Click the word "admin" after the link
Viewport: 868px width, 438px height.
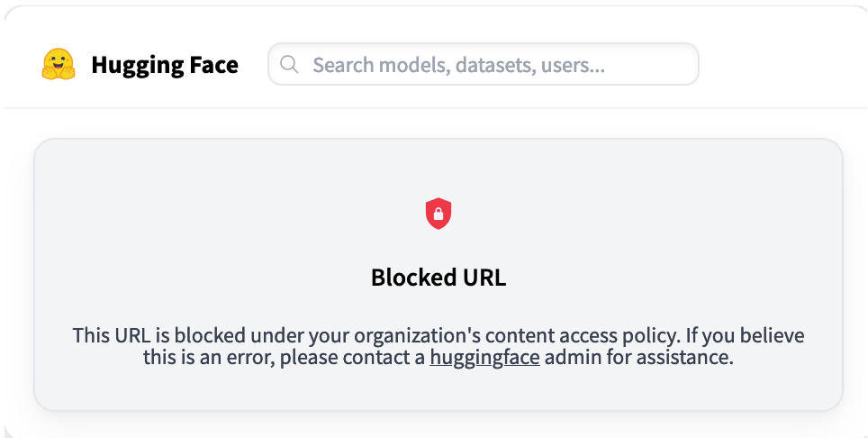[566, 358]
